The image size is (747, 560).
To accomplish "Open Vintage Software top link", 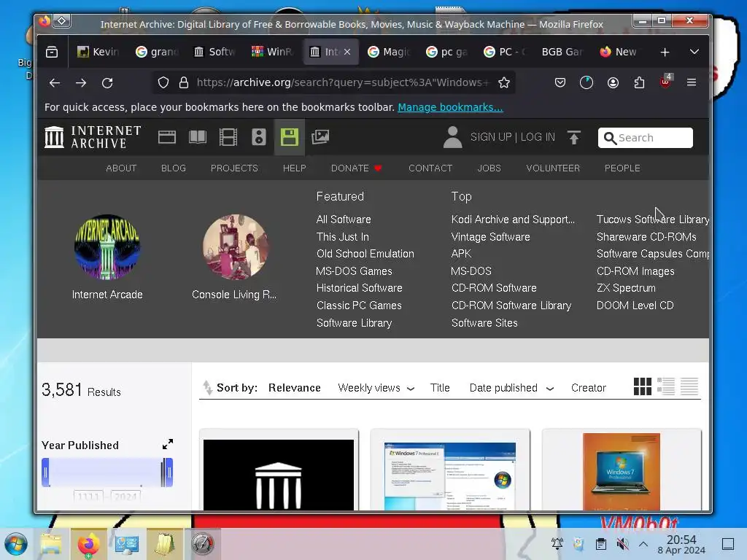I will [490, 237].
